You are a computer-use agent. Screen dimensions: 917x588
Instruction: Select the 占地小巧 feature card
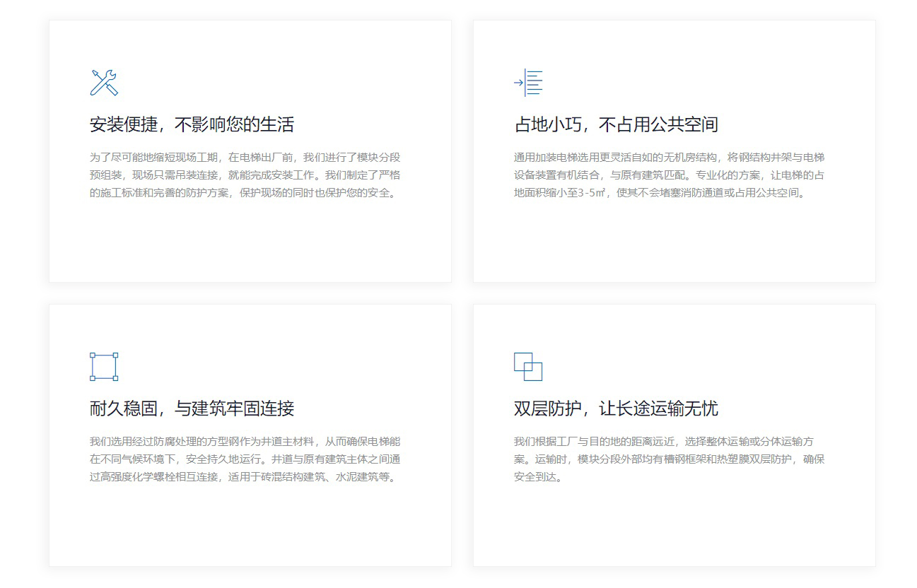(674, 151)
